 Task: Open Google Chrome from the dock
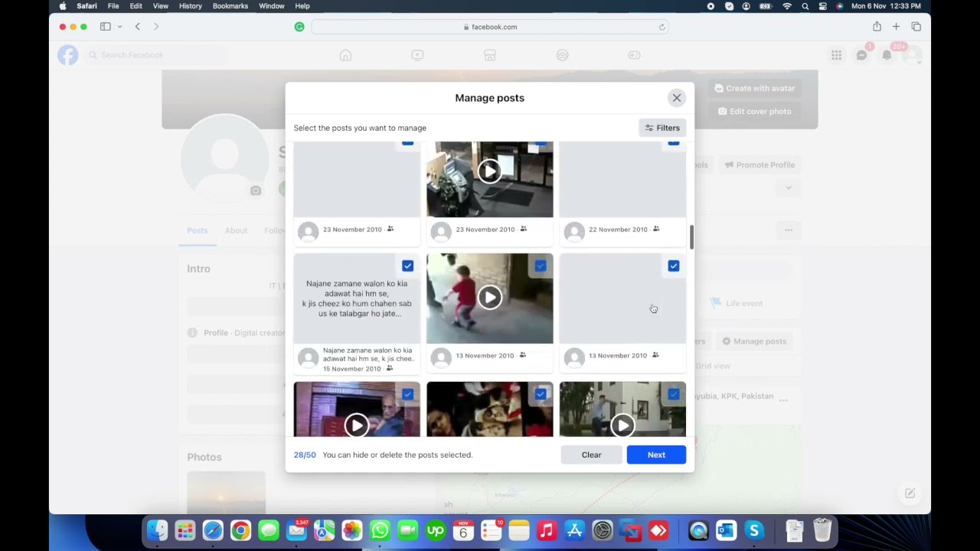tap(240, 530)
